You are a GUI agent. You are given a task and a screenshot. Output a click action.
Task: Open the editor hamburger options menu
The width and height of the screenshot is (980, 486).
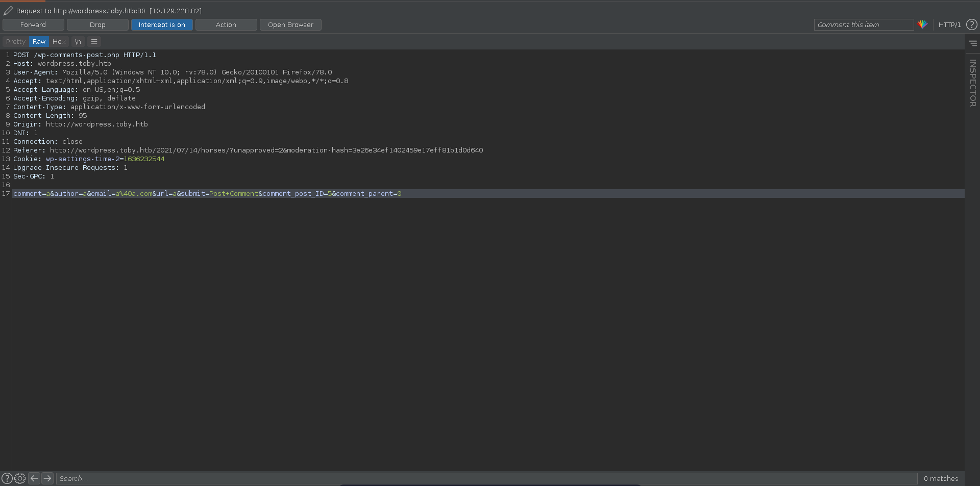(x=94, y=42)
